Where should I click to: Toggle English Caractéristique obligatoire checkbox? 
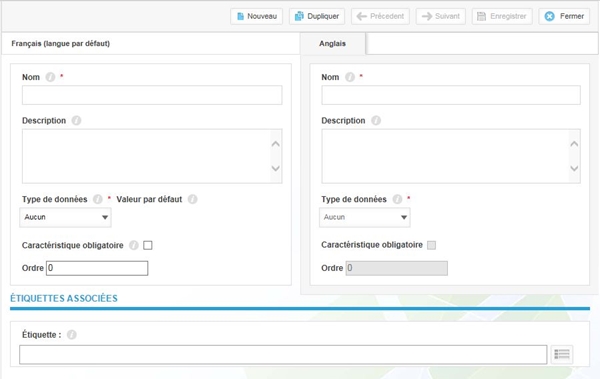[431, 245]
